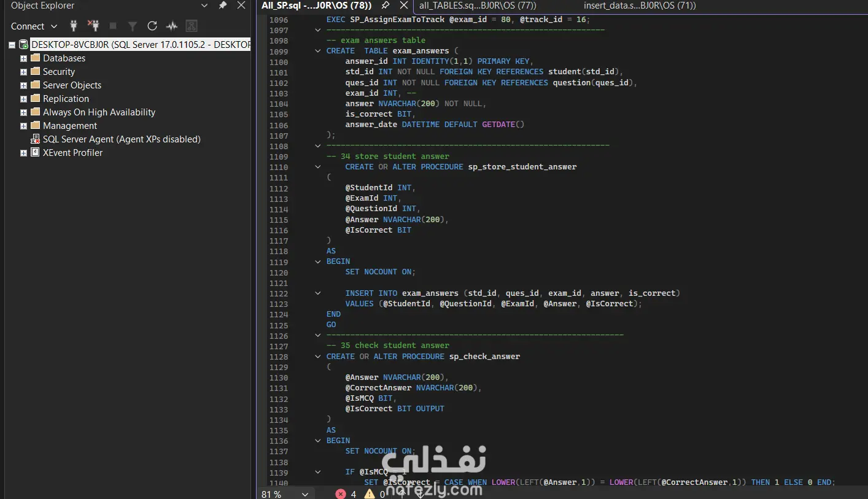
Task: Collapse sp_check_answer procedure at line 1128
Action: (x=318, y=357)
